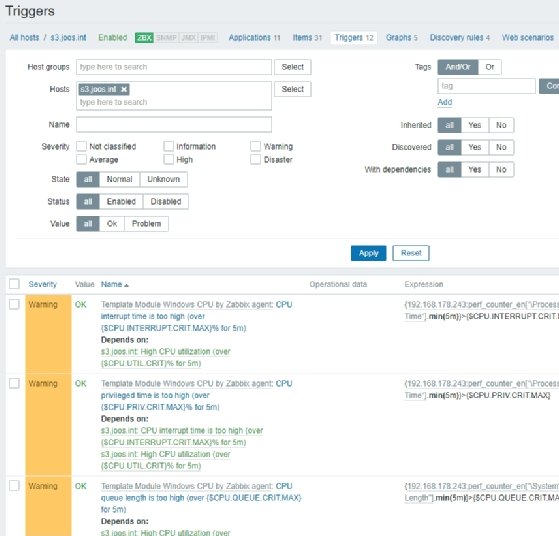Choose Or for Tags matching
The width and height of the screenshot is (559, 536).
coord(489,67)
